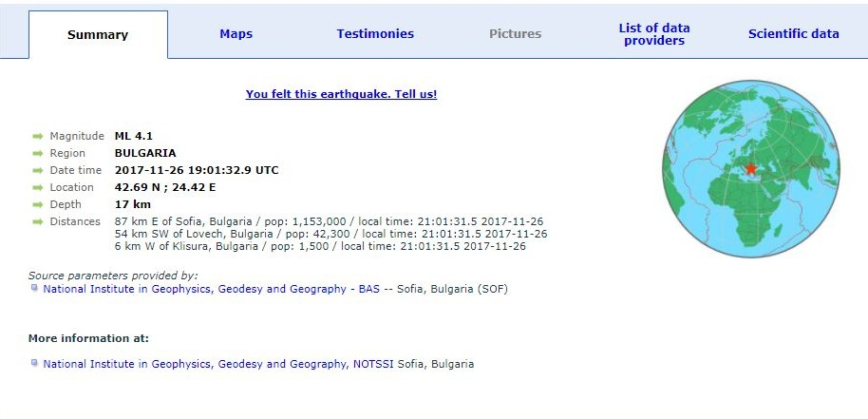Open the Testimonies tab

(x=375, y=34)
